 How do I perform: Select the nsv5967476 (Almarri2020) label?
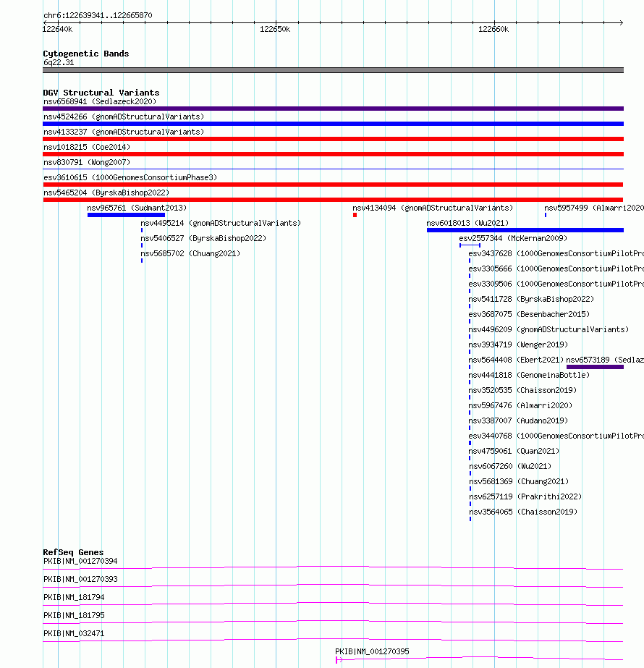(520, 405)
